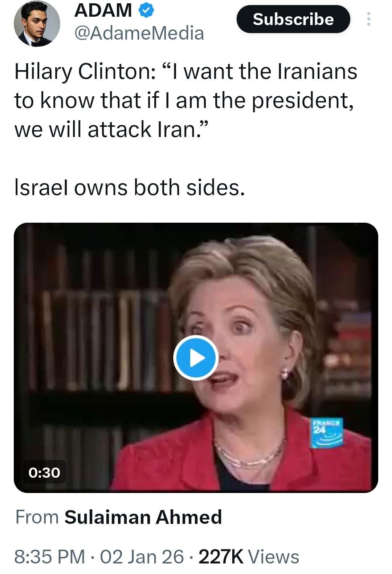Click the France 24 logo watermark
Viewport: 392px width, 574px height.
point(327,433)
